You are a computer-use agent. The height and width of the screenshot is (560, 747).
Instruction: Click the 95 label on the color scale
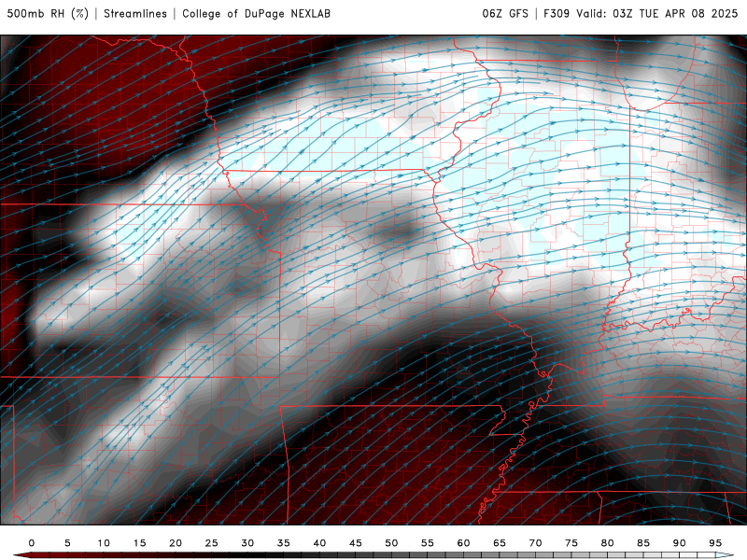coord(715,543)
